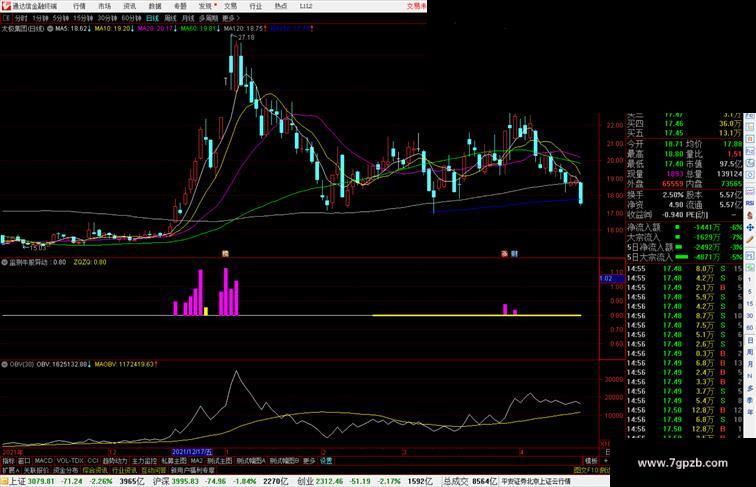Toggle the 扩展 panel expander
Screen dimensions: 756x487
click(10, 470)
